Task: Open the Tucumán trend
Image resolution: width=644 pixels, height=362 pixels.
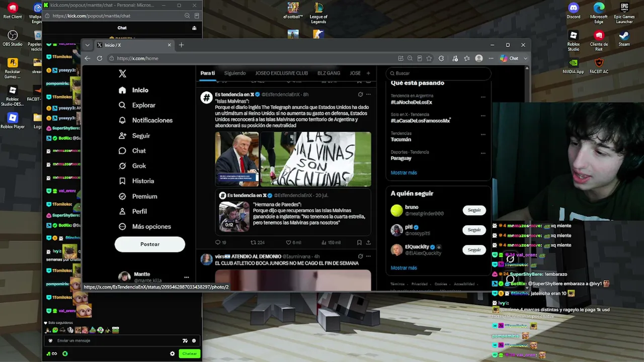Action: [401, 139]
